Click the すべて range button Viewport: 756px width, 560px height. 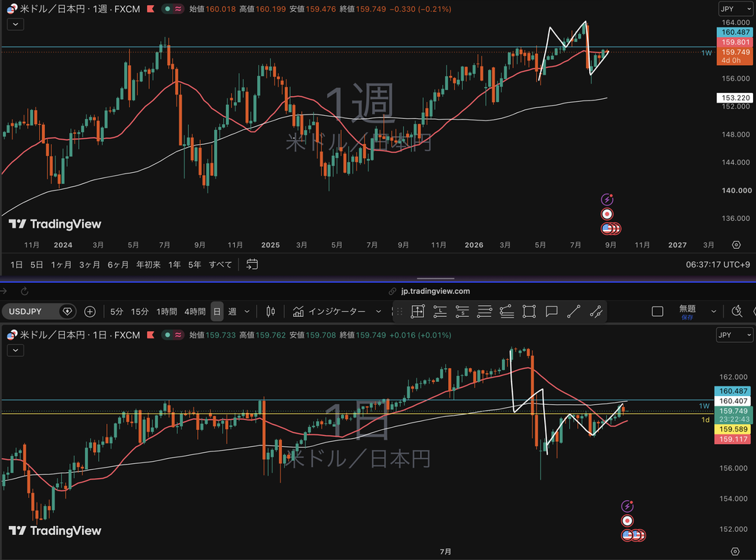(x=220, y=264)
